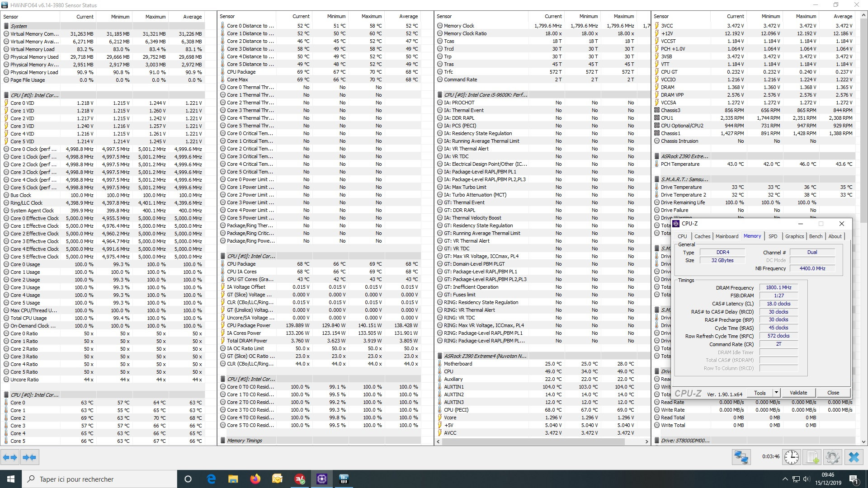This screenshot has width=868, height=488.
Task: Open CPU-Z from the taskbar
Action: pyautogui.click(x=322, y=479)
